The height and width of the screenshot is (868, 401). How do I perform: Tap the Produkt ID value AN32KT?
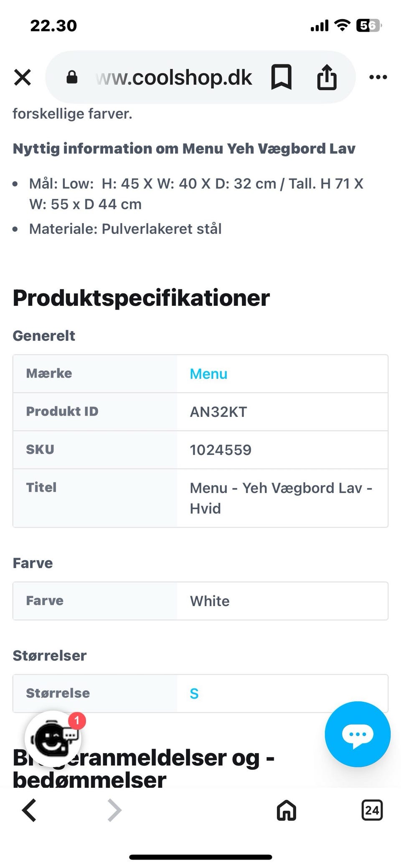click(x=218, y=412)
